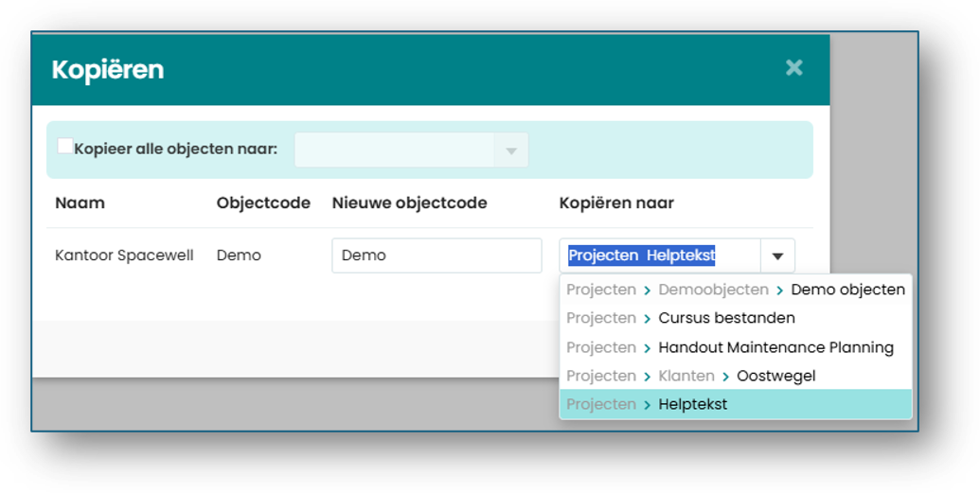Screen dimensions: 980x493
Task: Click the highlighted Projecten Helptekst combobox text
Action: pos(641,255)
